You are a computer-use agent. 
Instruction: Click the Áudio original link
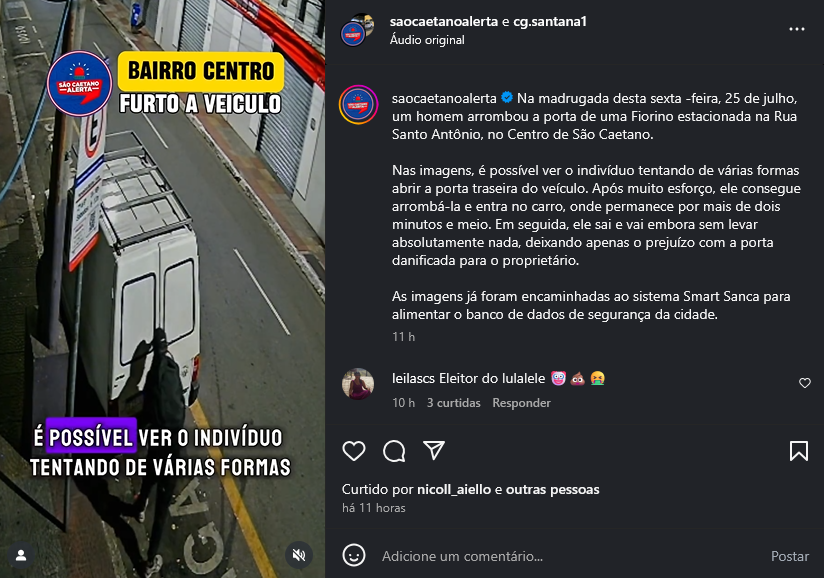coord(427,40)
